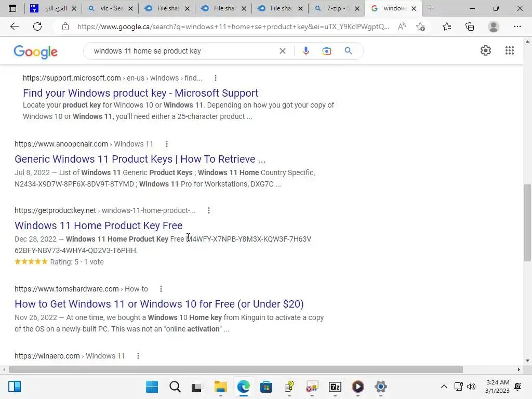The image size is (532, 399).
Task: Open the Google apps grid
Action: tap(509, 50)
